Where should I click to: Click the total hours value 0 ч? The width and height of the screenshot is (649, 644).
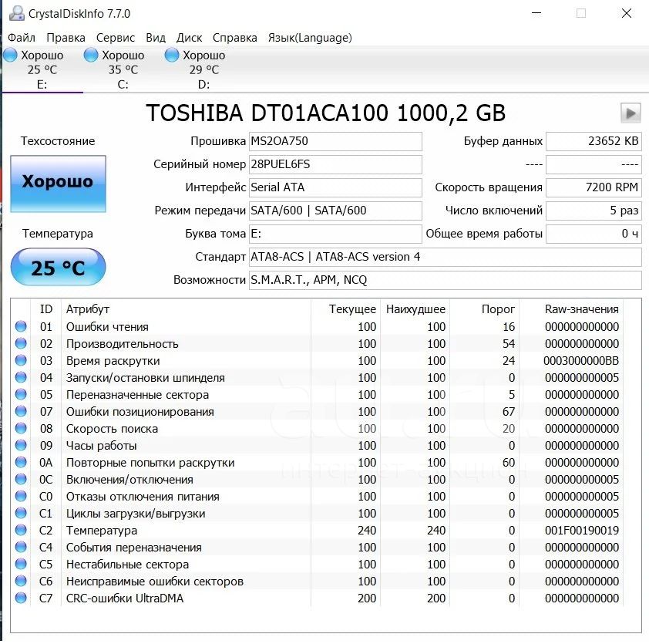pos(594,234)
